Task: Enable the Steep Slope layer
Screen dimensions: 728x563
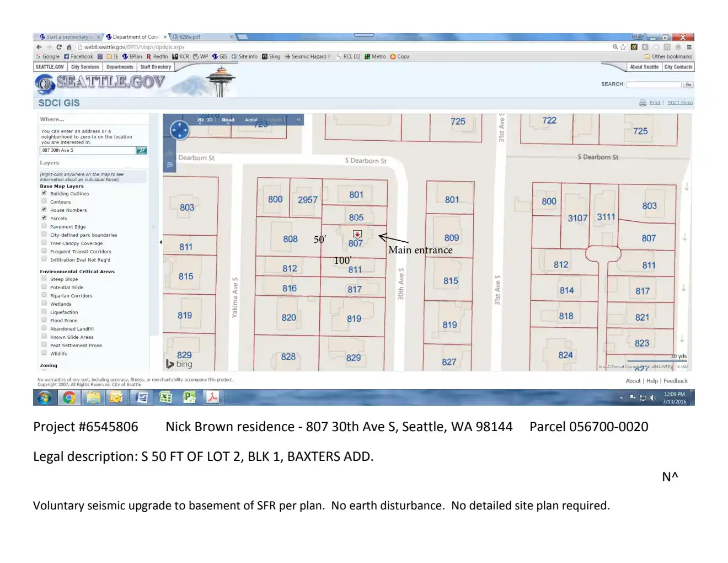Action: click(44, 279)
